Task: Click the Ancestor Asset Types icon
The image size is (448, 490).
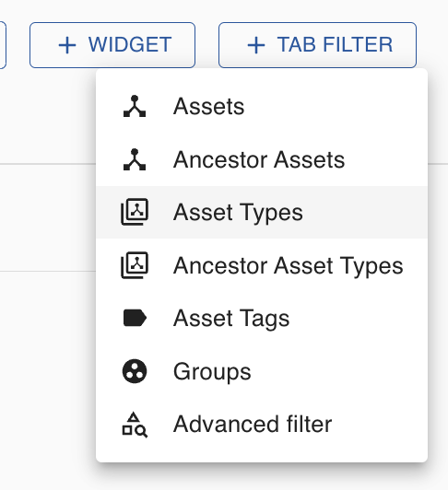Action: 135,265
